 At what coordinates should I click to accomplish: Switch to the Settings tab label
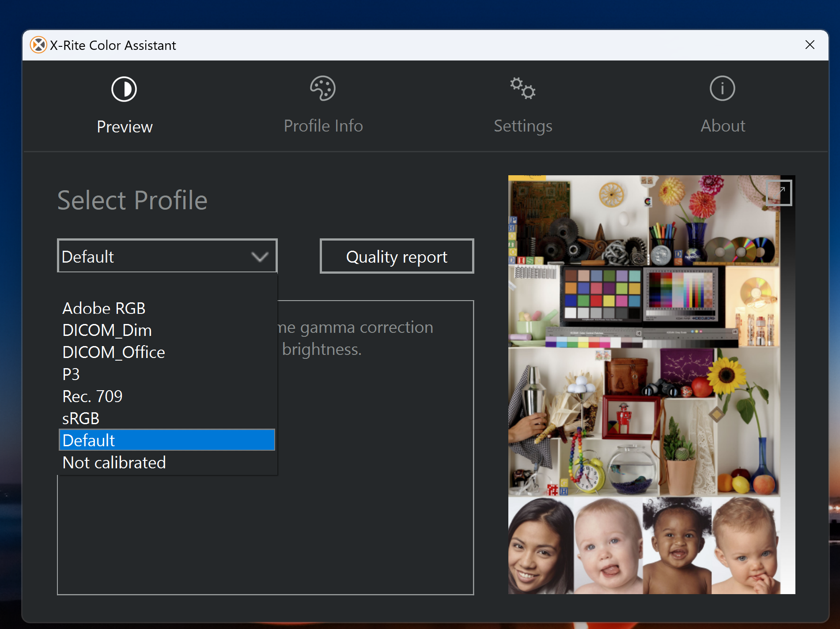coord(522,126)
